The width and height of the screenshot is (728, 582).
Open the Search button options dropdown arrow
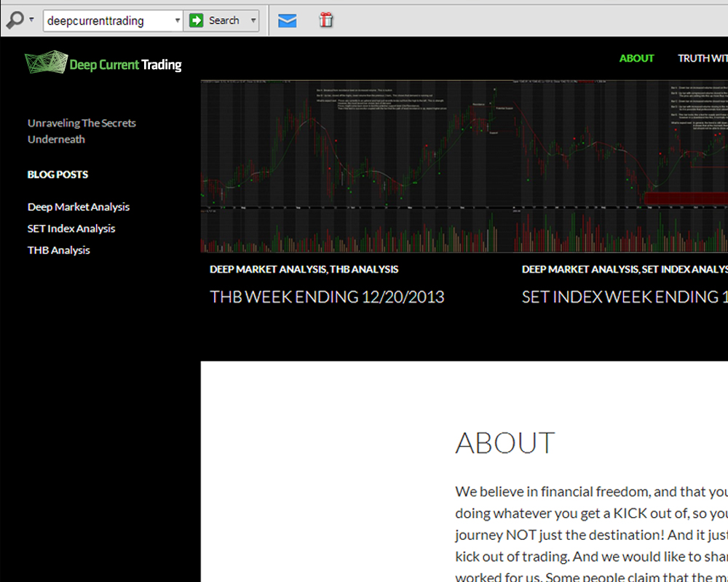[253, 21]
